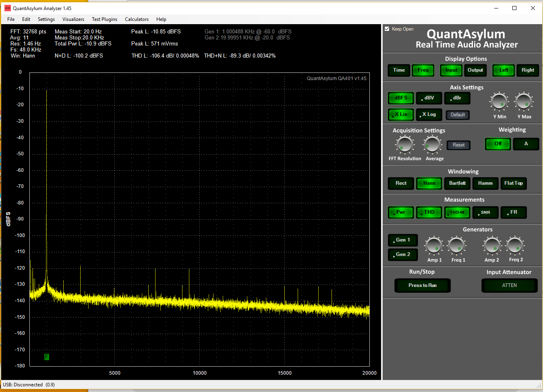Open the Help menu
This screenshot has height=392, width=543.
(161, 19)
